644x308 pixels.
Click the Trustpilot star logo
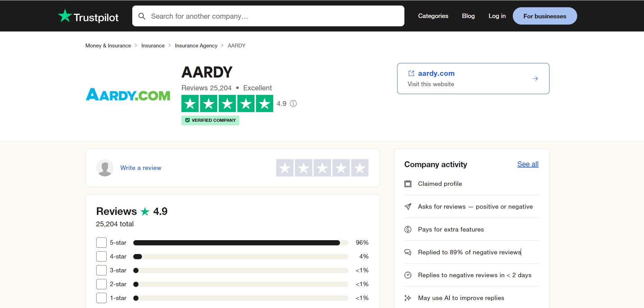(65, 16)
